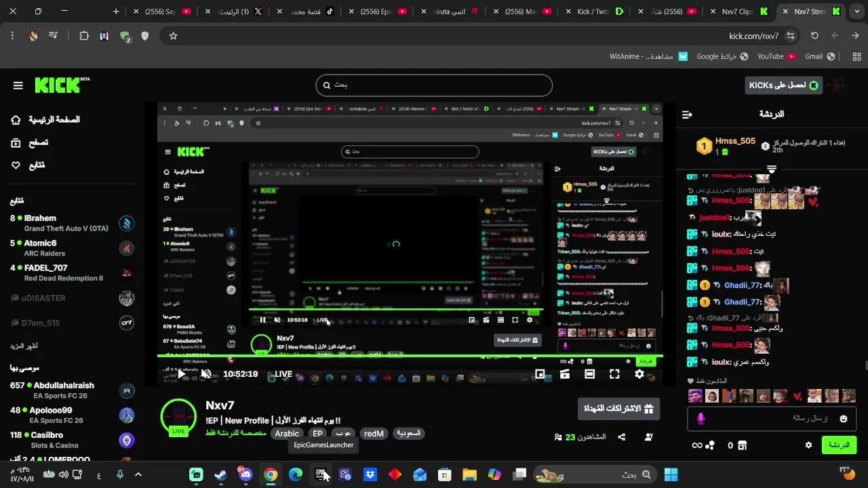868x488 pixels.
Task: Open player settings gear icon
Action: (x=639, y=374)
